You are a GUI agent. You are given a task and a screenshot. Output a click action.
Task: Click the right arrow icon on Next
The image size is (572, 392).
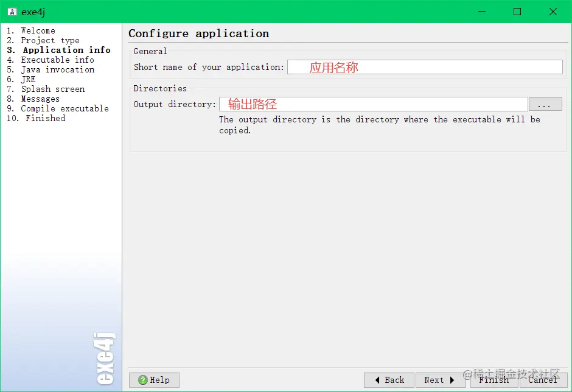[x=452, y=380]
